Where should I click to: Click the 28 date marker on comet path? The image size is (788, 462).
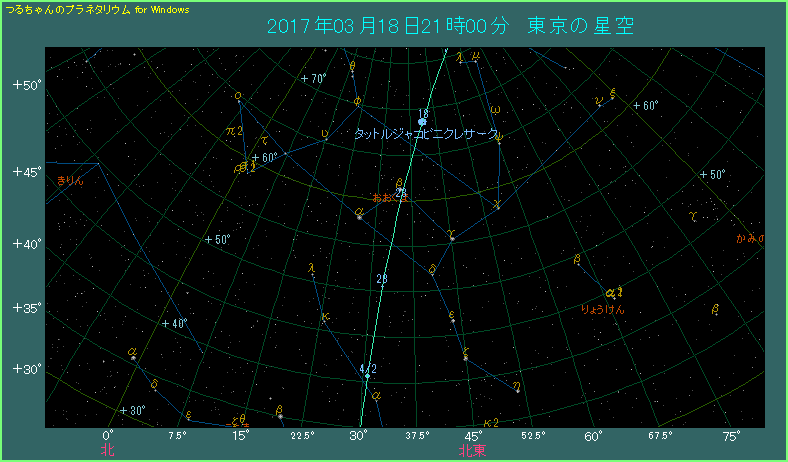[381, 279]
